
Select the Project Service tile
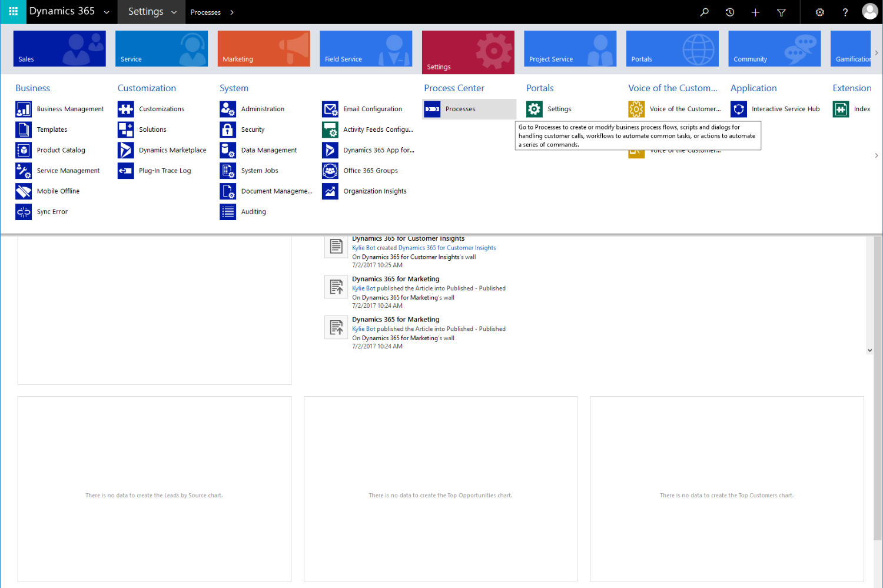(570, 48)
